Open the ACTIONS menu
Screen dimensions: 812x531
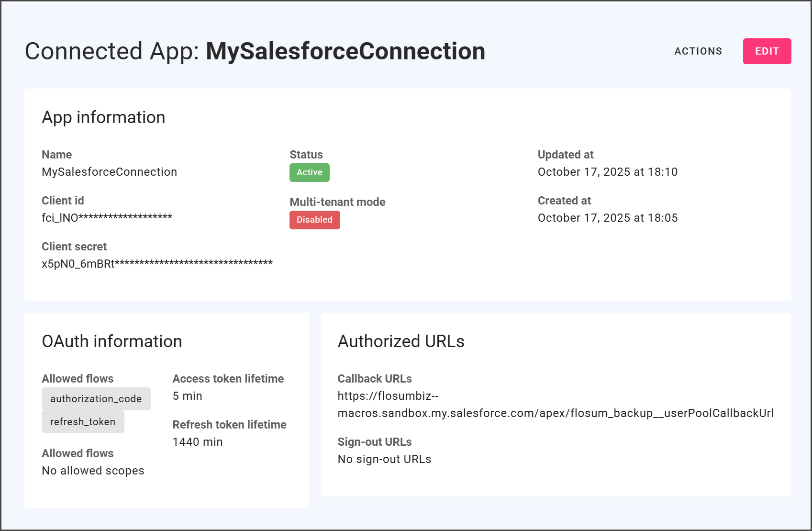click(x=698, y=51)
